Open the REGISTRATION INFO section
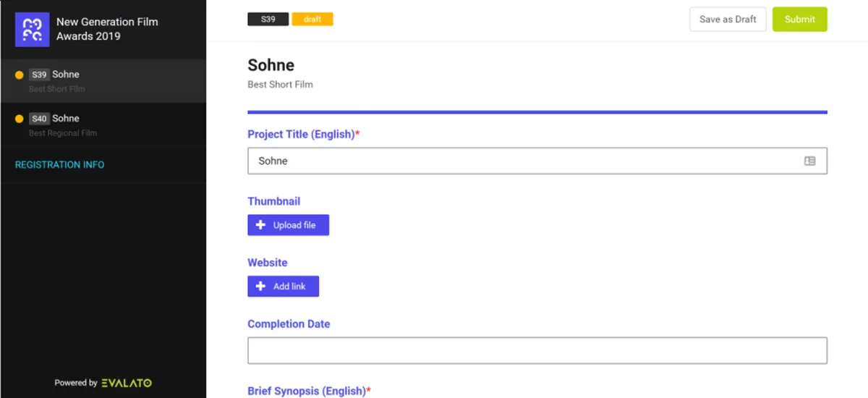This screenshot has width=868, height=398. pyautogui.click(x=60, y=165)
